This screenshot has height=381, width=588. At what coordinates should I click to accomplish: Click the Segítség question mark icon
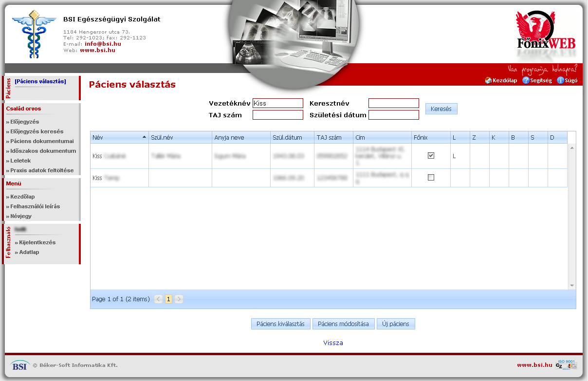pos(526,80)
